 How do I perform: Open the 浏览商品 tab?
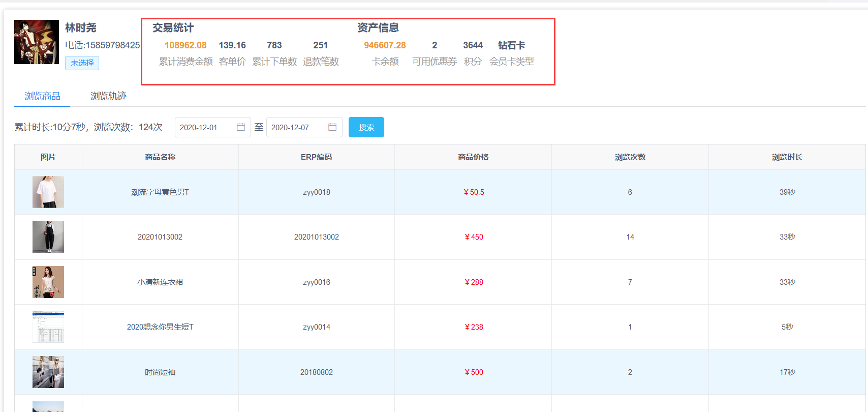click(x=42, y=96)
